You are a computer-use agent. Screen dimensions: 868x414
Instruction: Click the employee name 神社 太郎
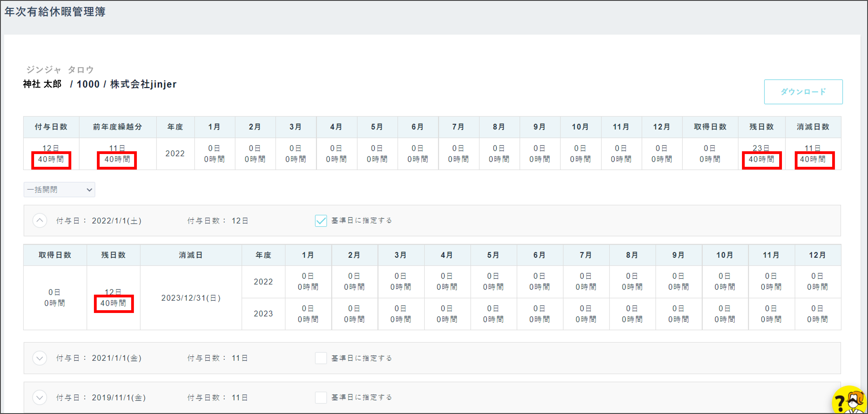coord(43,84)
